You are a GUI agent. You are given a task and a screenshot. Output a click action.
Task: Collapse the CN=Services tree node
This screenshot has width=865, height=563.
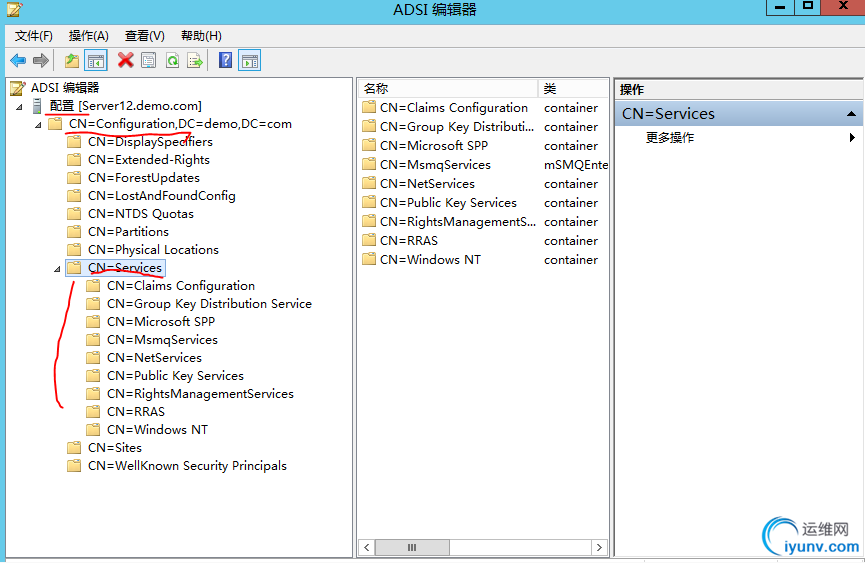tap(56, 268)
